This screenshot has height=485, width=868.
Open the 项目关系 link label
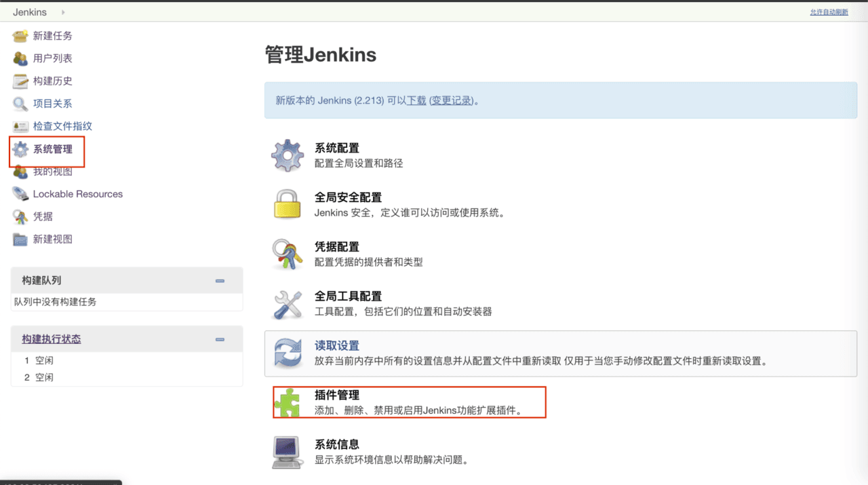point(53,104)
